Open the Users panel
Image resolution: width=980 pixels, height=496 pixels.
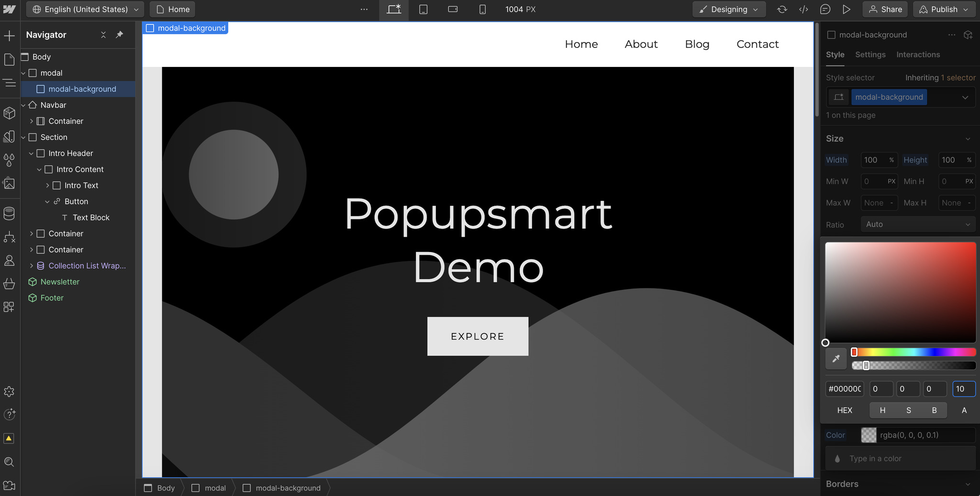pos(10,260)
